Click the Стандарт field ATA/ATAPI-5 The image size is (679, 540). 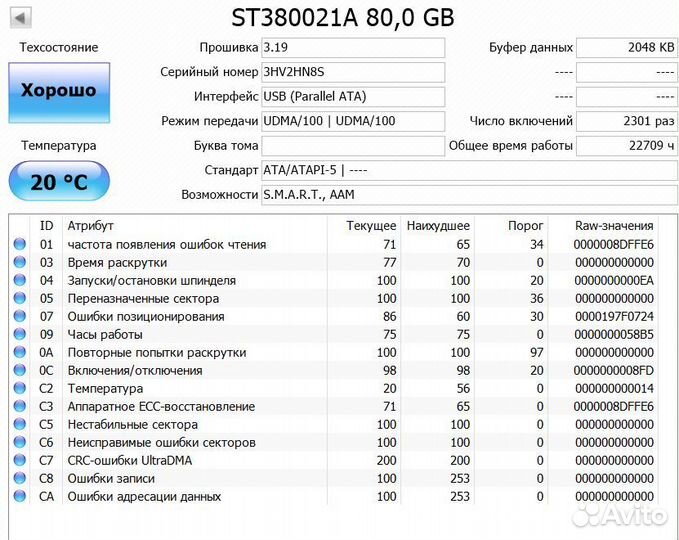coord(469,170)
